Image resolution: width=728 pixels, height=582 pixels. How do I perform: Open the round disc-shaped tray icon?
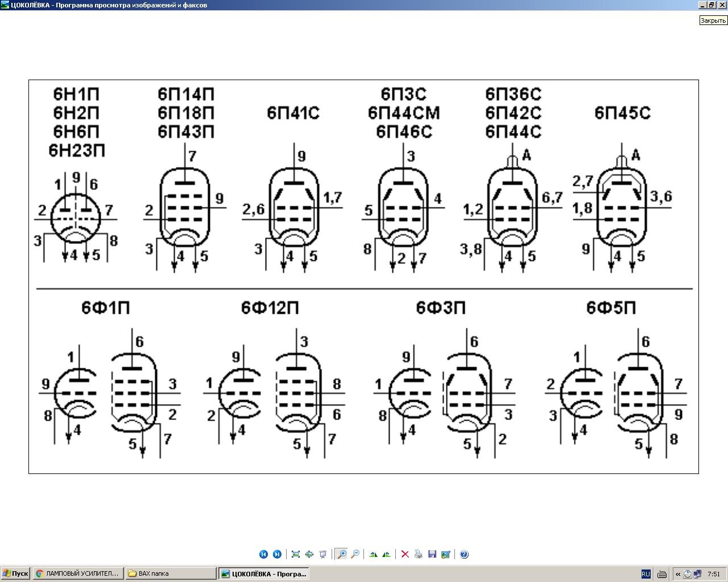point(687,574)
